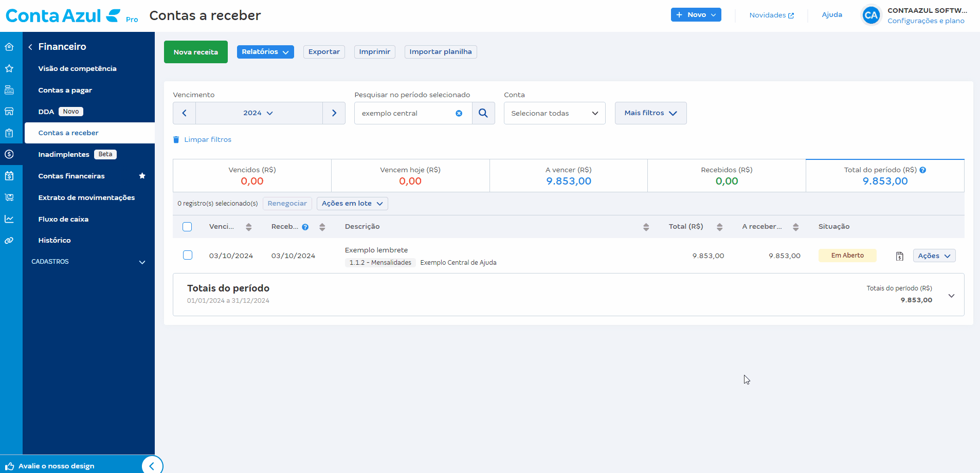Toggle favorite star on Contas financeiras
Screen dimensions: 980x473
(x=142, y=176)
